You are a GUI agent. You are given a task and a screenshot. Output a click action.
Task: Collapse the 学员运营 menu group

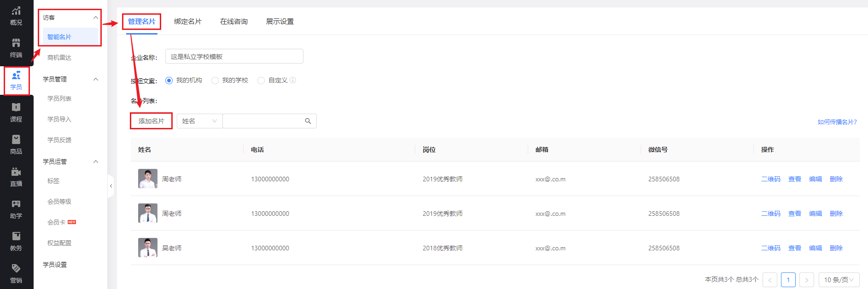(x=96, y=162)
